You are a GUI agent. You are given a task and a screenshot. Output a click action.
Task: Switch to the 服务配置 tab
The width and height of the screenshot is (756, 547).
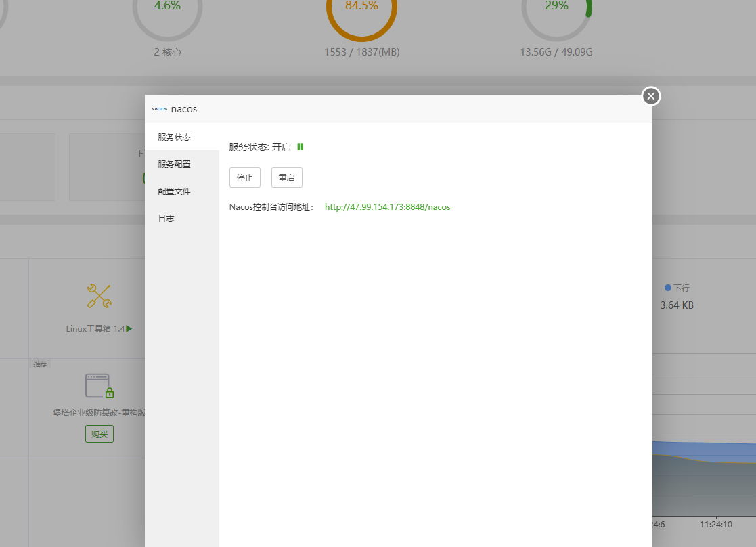pyautogui.click(x=182, y=164)
